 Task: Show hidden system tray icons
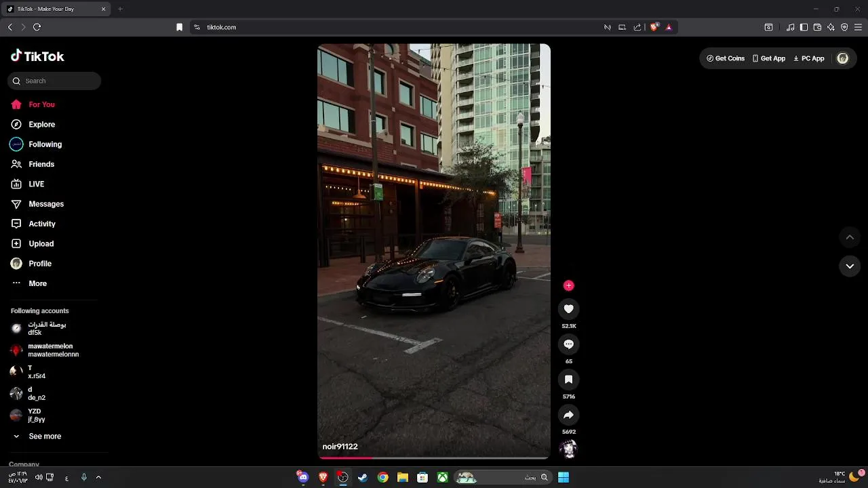point(98,477)
